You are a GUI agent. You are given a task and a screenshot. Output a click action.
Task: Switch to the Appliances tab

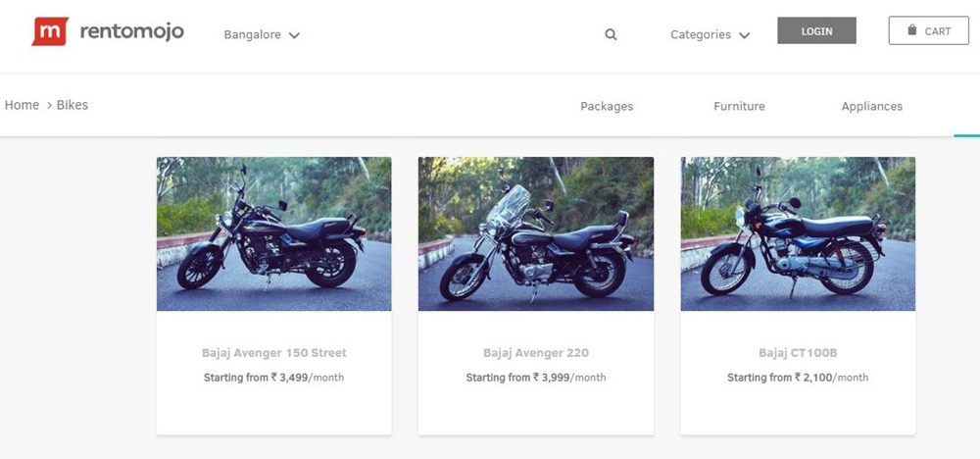click(871, 106)
